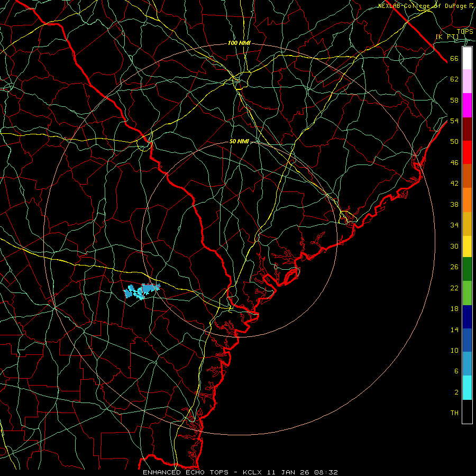The width and height of the screenshot is (476, 476).
Task: Click the '[K FT]' units label
Action: [447, 37]
